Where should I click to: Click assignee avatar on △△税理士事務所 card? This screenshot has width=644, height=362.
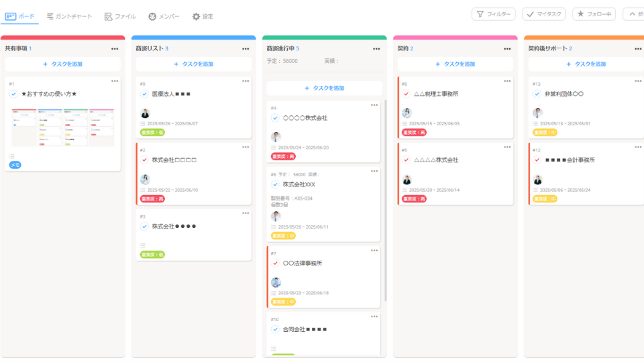[x=407, y=113]
